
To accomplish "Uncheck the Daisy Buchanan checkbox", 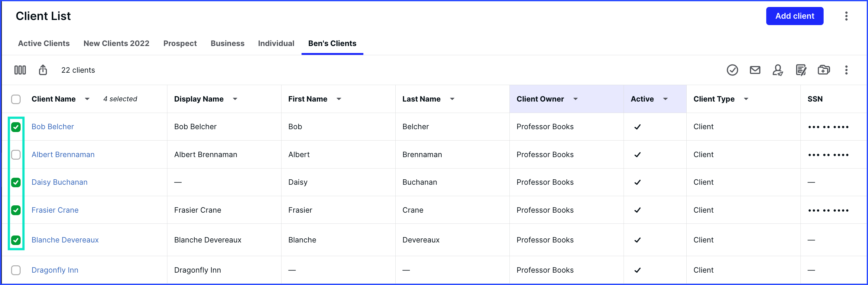I will pyautogui.click(x=16, y=182).
